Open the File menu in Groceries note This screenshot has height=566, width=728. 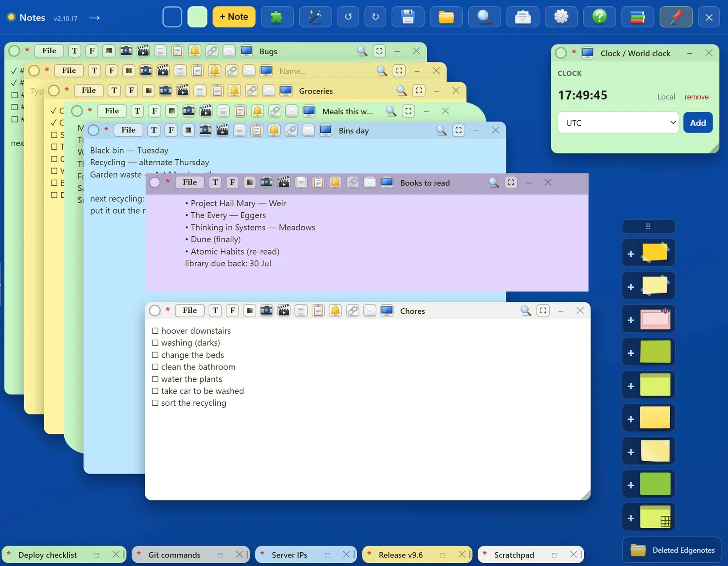[89, 91]
